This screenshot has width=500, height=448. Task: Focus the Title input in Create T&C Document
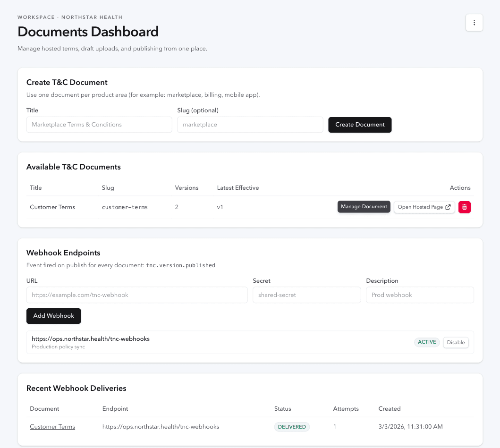pyautogui.click(x=99, y=124)
